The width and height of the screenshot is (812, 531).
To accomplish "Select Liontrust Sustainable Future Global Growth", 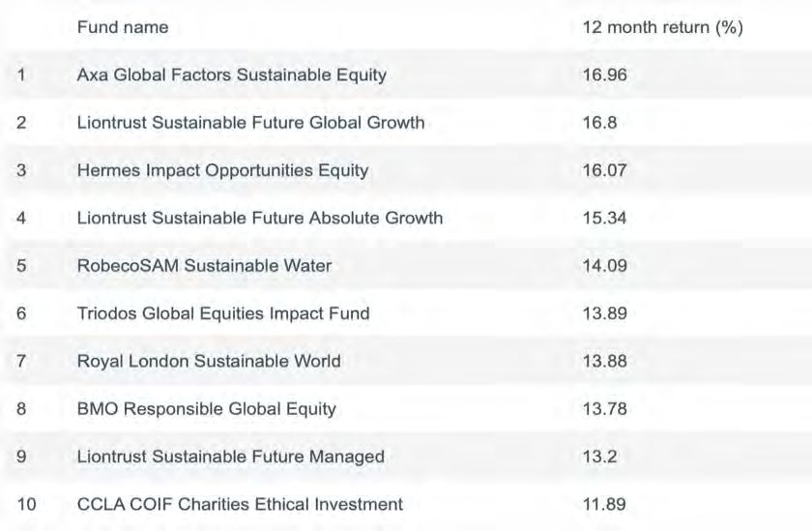I will pos(250,123).
